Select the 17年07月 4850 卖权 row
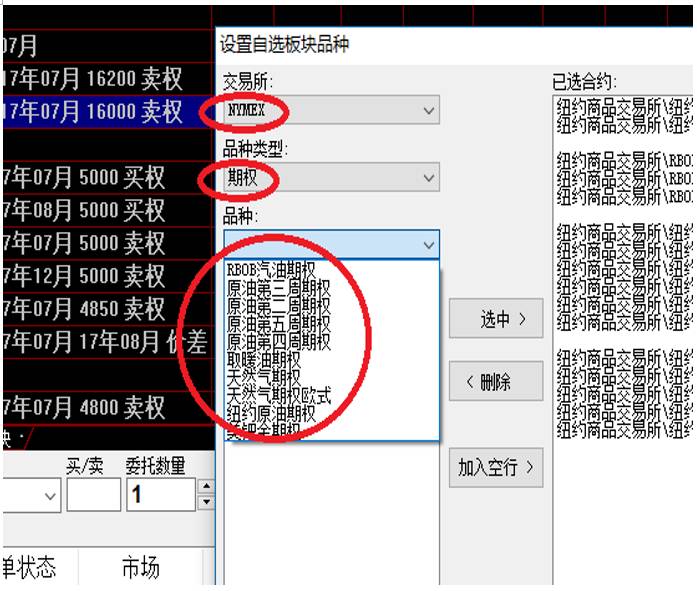The height and width of the screenshot is (591, 697). click(107, 309)
